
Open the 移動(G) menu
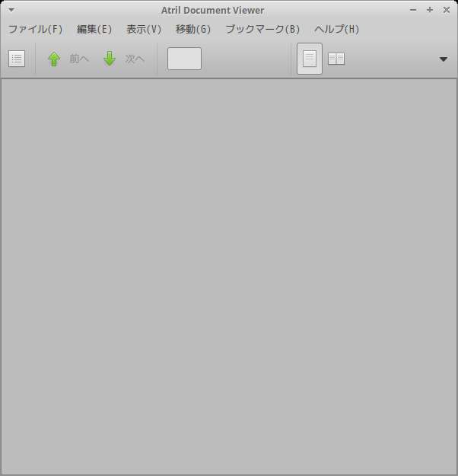click(193, 29)
